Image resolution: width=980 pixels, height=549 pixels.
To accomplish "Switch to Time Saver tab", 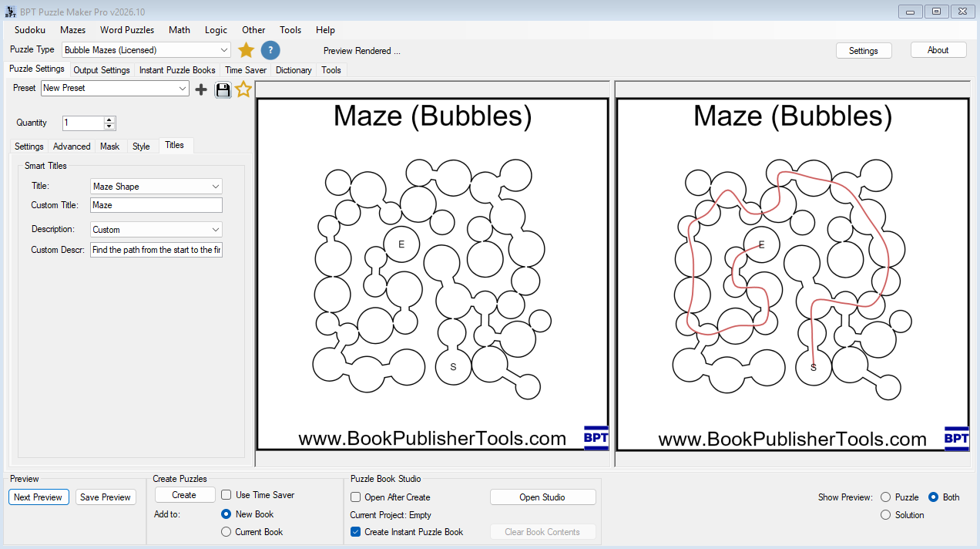I will click(x=246, y=70).
